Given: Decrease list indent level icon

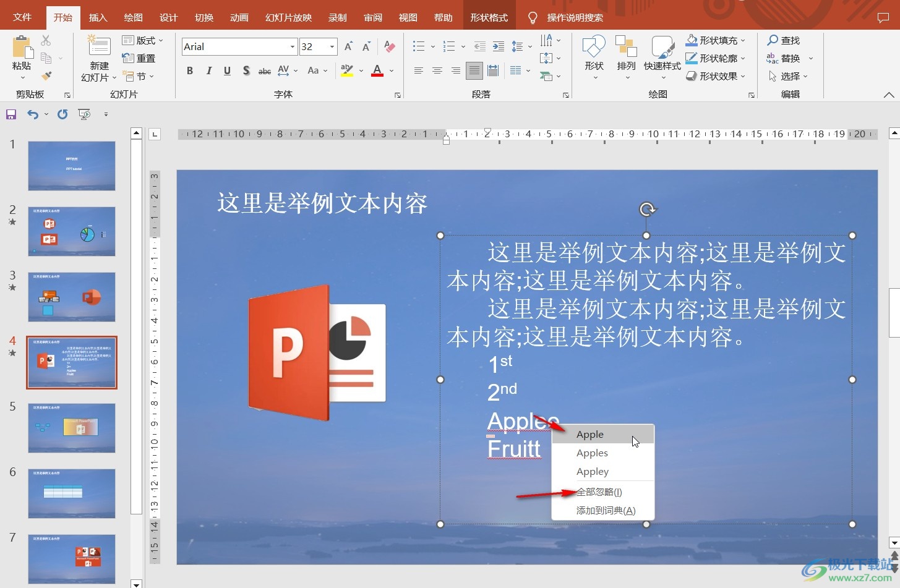Looking at the screenshot, I should pyautogui.click(x=480, y=46).
